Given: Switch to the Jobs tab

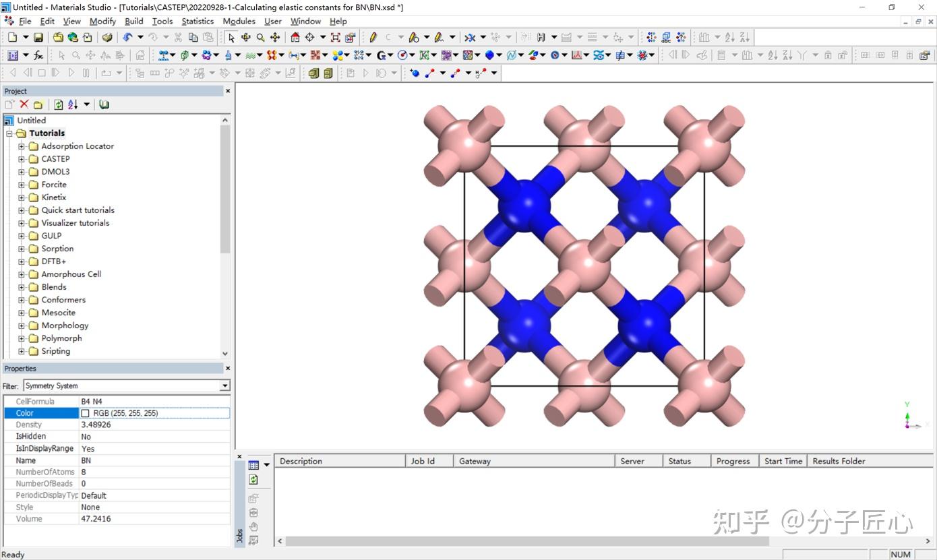Looking at the screenshot, I should coord(240,534).
